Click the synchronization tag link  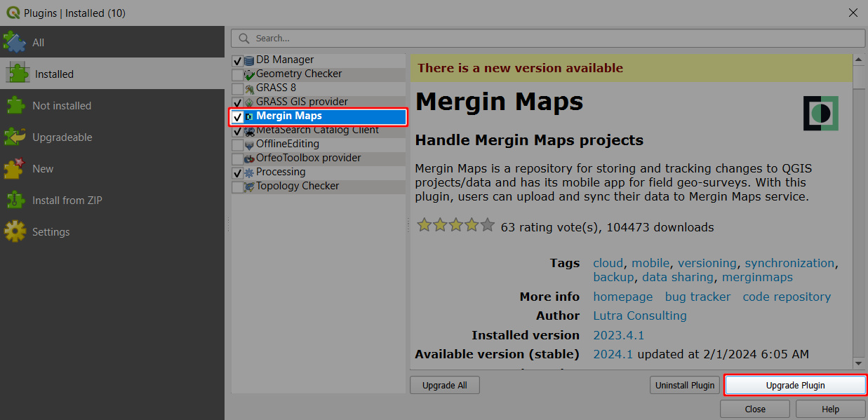coord(789,263)
